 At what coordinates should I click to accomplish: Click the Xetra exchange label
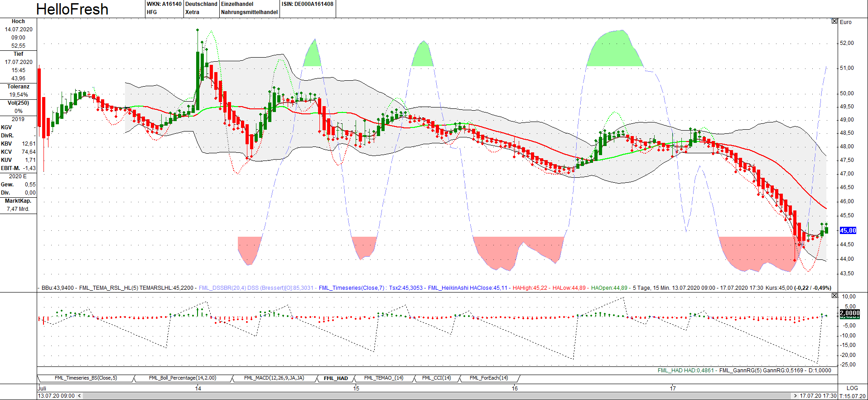click(192, 12)
